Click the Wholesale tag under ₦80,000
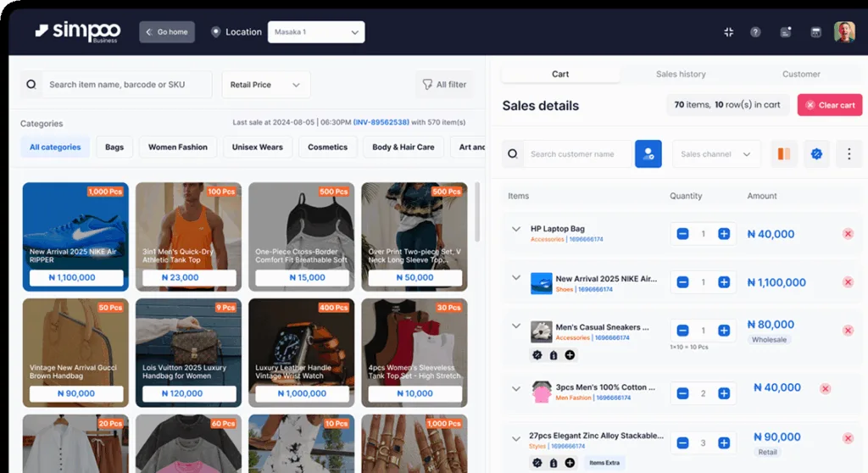 click(x=769, y=340)
